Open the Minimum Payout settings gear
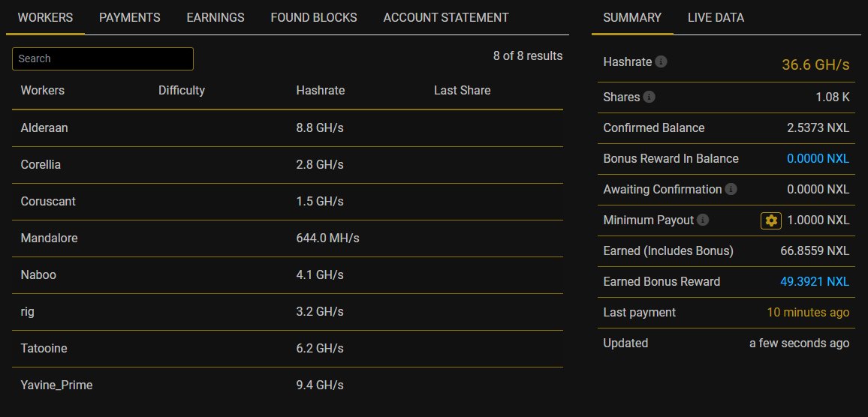The height and width of the screenshot is (417, 868). (770, 220)
